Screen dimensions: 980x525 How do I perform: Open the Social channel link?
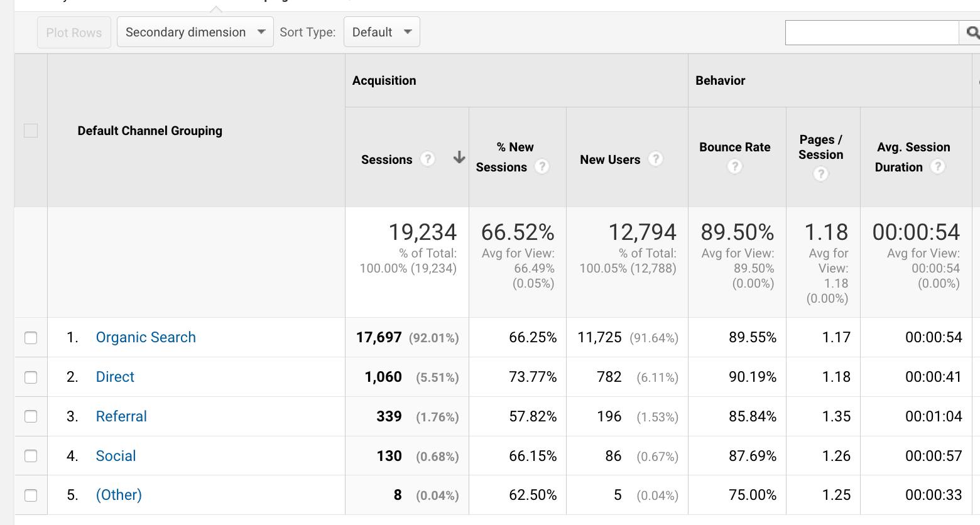116,456
